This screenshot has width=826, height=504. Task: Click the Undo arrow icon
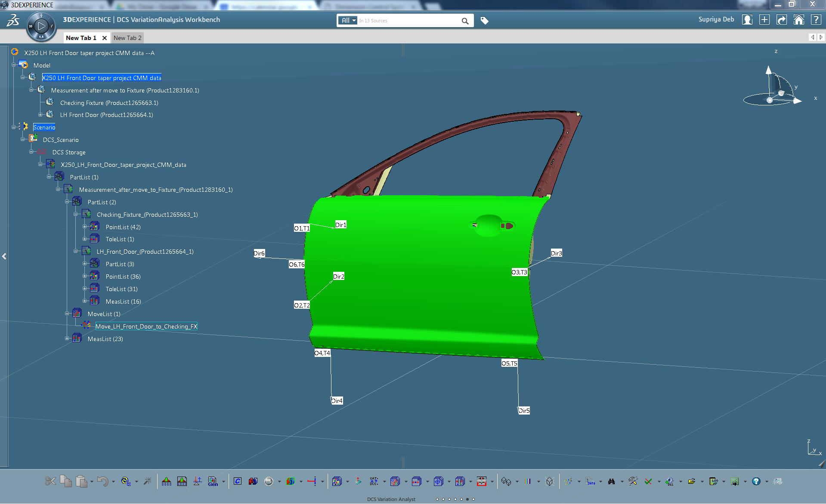coord(102,481)
